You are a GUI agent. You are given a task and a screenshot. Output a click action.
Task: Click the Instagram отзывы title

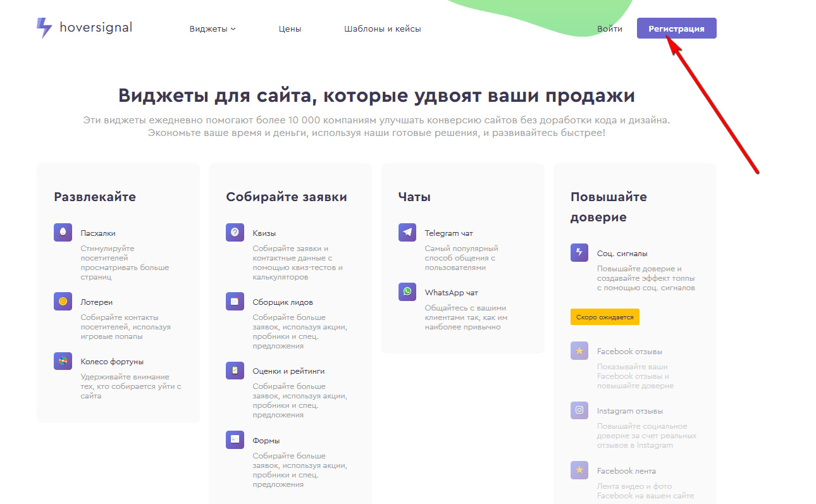630,411
